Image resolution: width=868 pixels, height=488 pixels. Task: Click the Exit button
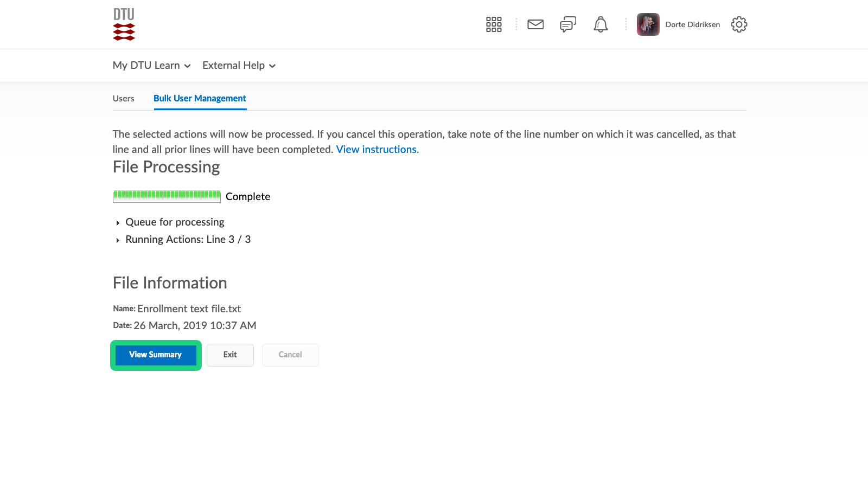point(230,355)
